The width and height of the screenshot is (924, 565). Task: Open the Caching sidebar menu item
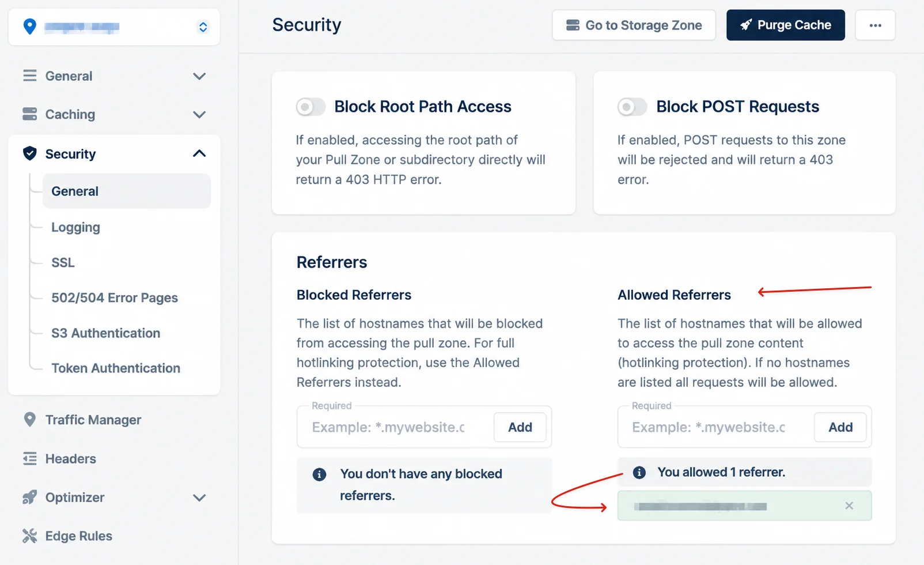70,114
